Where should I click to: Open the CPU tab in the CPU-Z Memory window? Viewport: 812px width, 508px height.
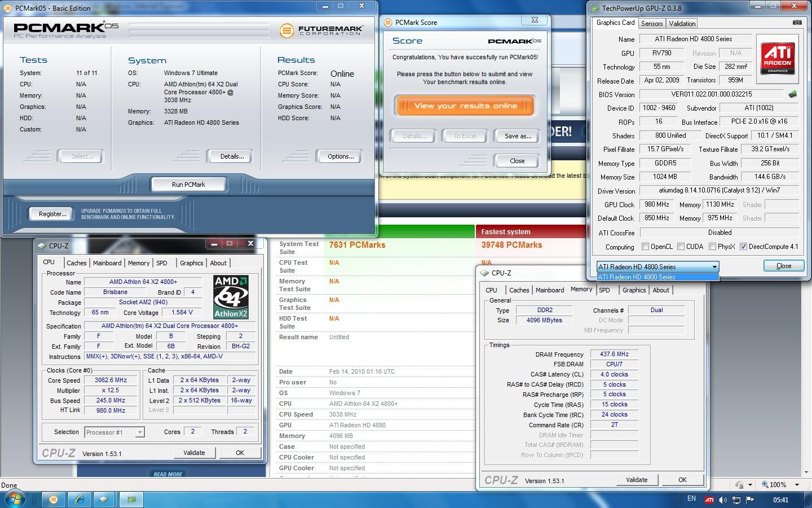[x=492, y=290]
